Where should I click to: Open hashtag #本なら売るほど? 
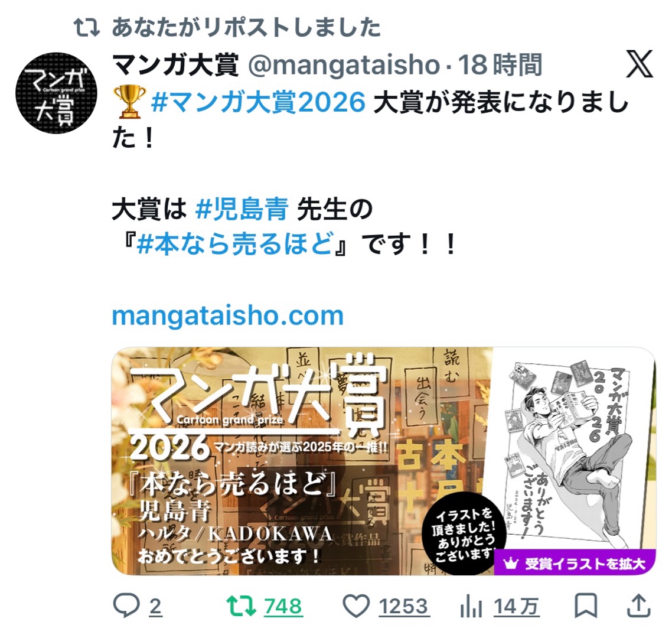point(236,243)
